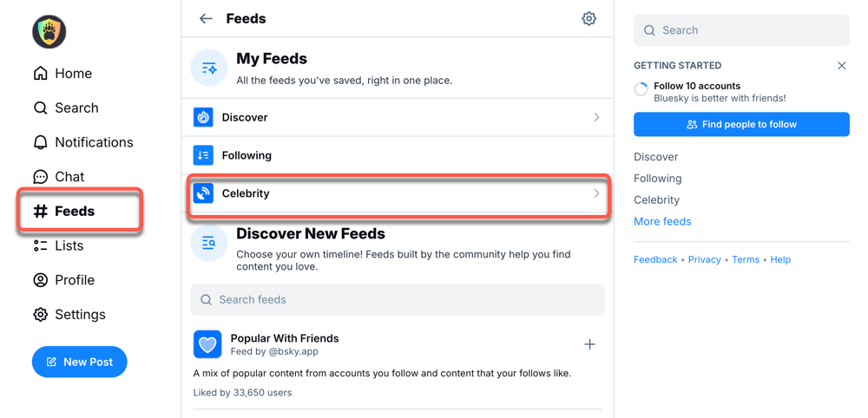Click Popular With Friends heart icon
The width and height of the screenshot is (868, 418).
207,344
